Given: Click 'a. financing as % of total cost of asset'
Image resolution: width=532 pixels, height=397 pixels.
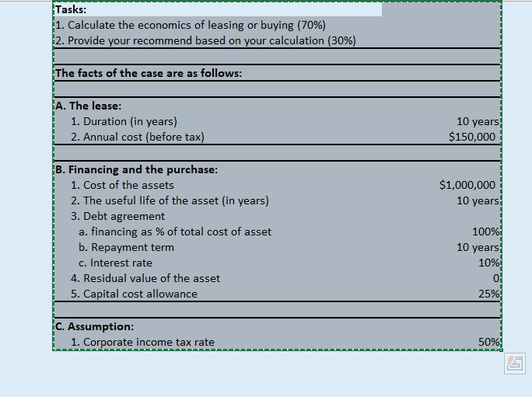Looking at the screenshot, I should point(175,232).
